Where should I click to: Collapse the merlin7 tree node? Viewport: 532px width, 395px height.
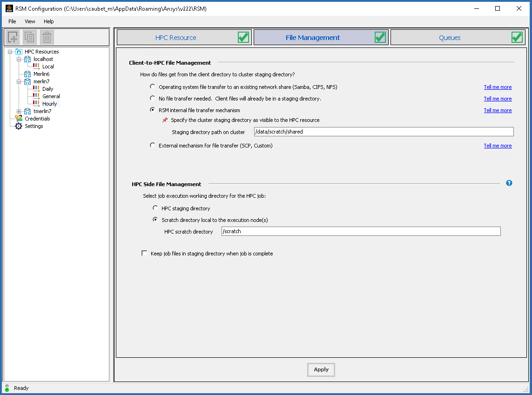click(20, 81)
